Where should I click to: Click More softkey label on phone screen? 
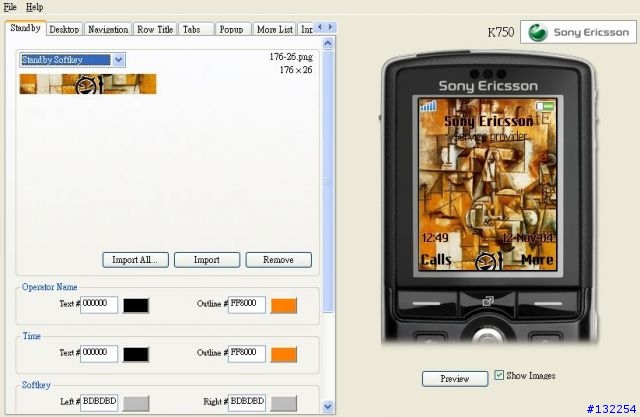537,260
